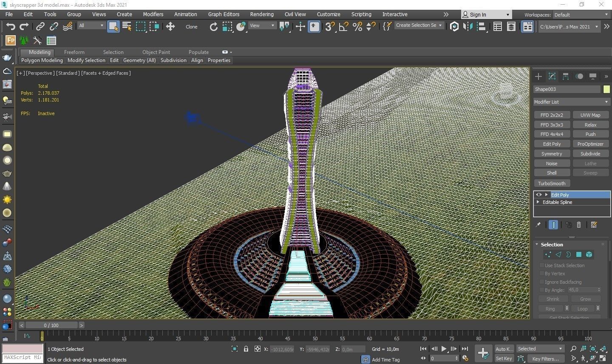Open the Sign In dropdown
Image resolution: width=612 pixels, height=364 pixels.
[486, 14]
